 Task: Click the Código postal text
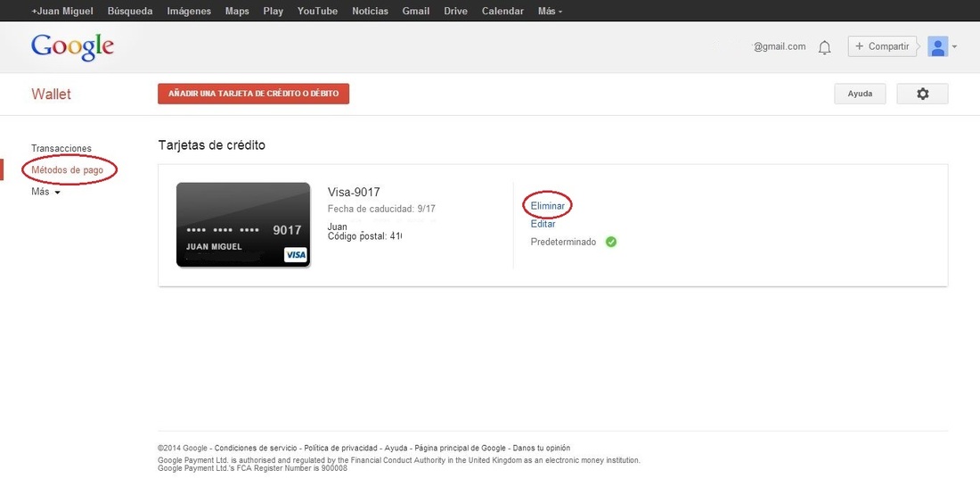(364, 236)
